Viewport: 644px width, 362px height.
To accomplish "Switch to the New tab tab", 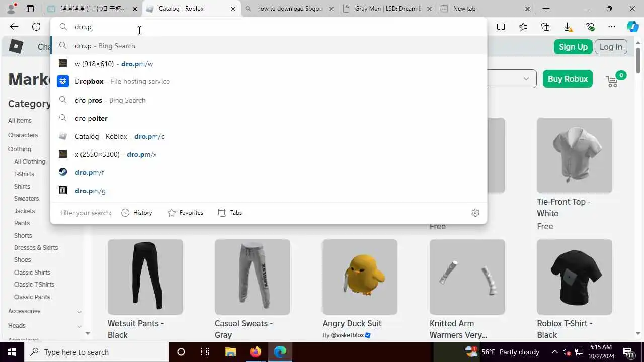I will click(x=486, y=9).
